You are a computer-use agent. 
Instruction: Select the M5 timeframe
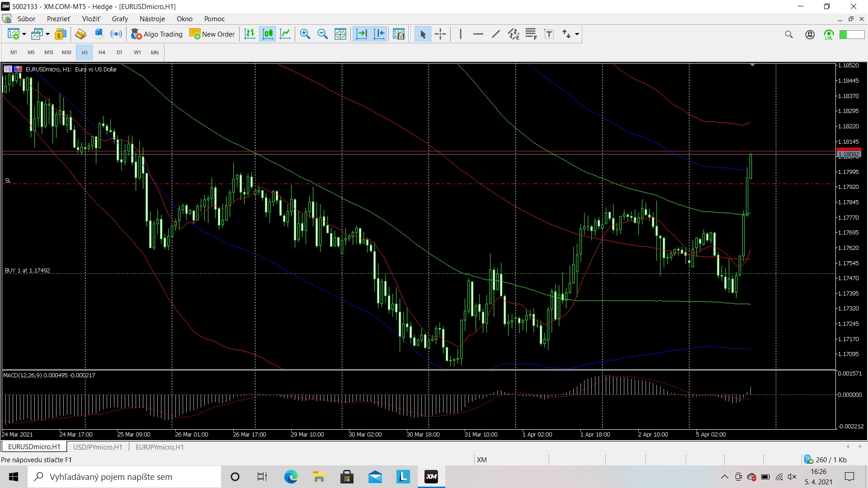[31, 52]
